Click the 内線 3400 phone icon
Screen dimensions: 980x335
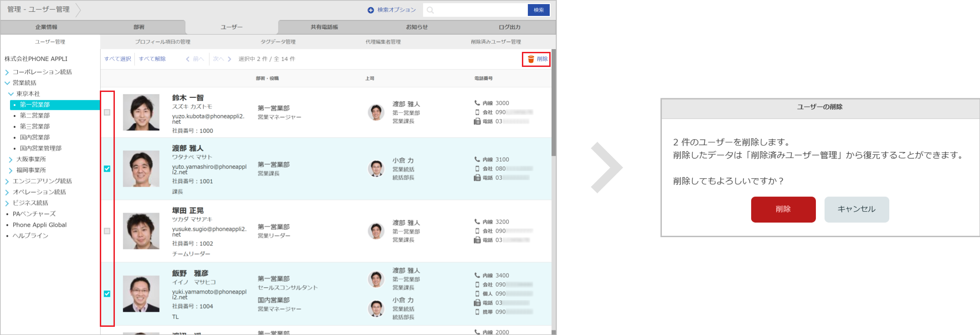[477, 275]
